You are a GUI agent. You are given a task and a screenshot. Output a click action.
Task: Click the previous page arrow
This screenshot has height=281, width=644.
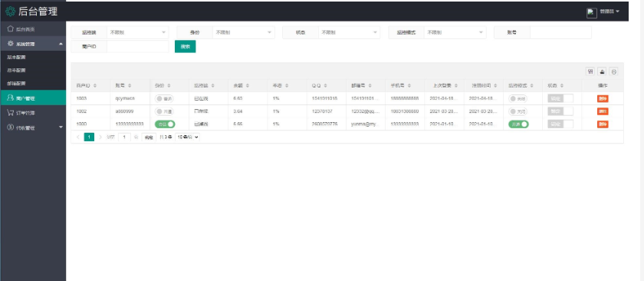pyautogui.click(x=78, y=137)
